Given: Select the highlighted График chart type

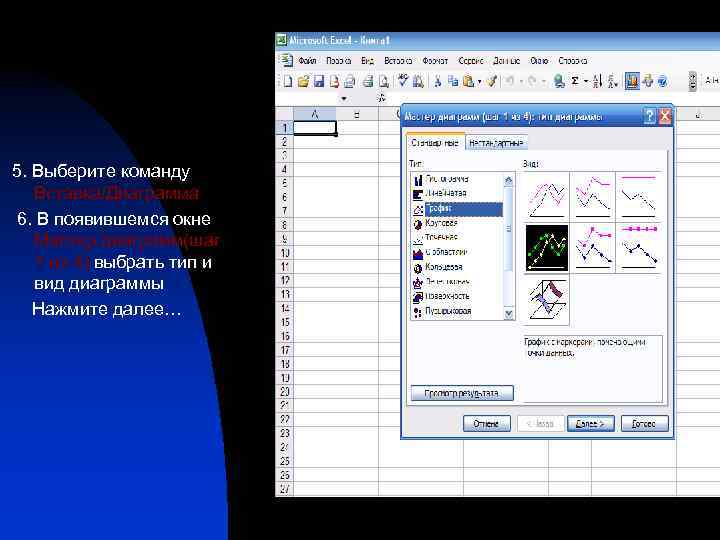Looking at the screenshot, I should coord(457,209).
